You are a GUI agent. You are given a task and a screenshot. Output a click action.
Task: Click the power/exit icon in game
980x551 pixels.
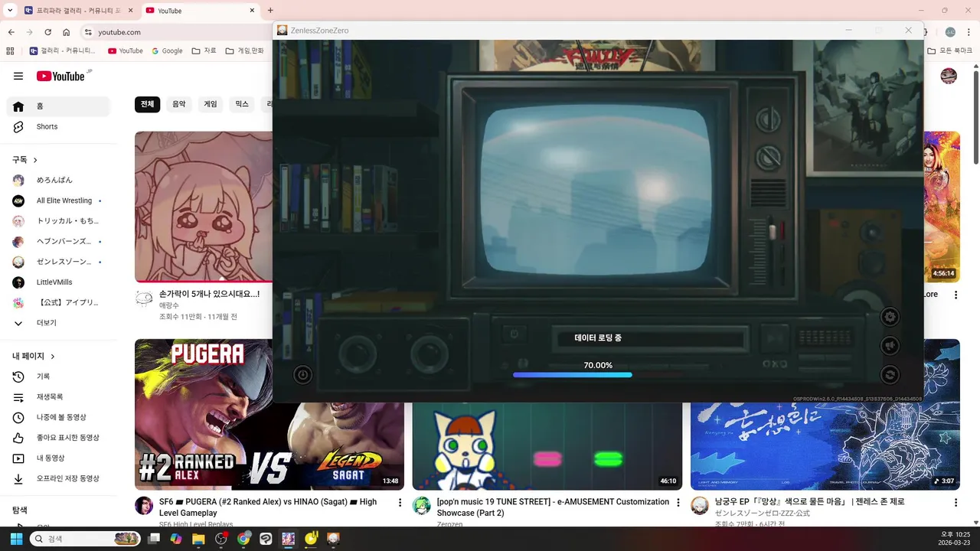pos(303,375)
